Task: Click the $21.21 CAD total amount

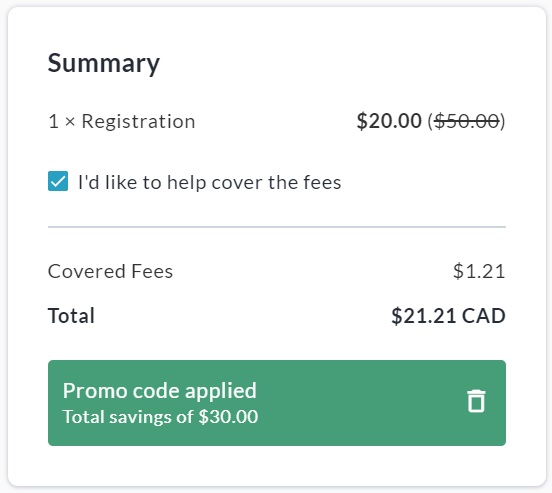Action: 448,316
